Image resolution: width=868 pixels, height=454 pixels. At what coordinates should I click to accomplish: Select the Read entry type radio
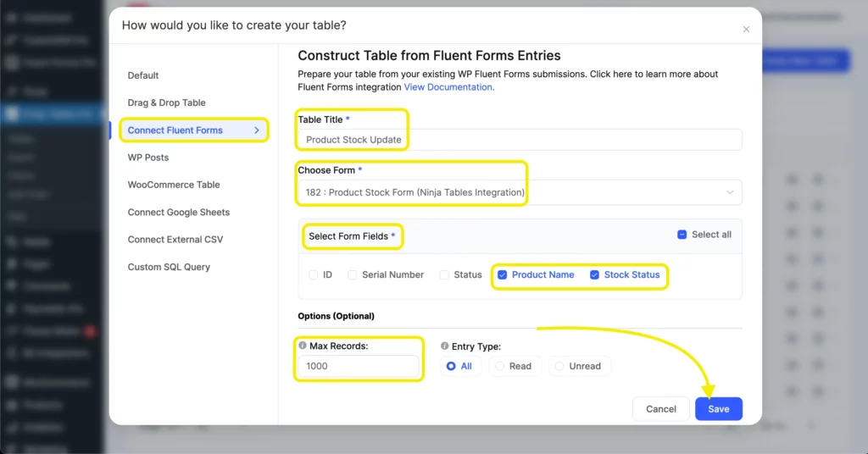tap(500, 366)
